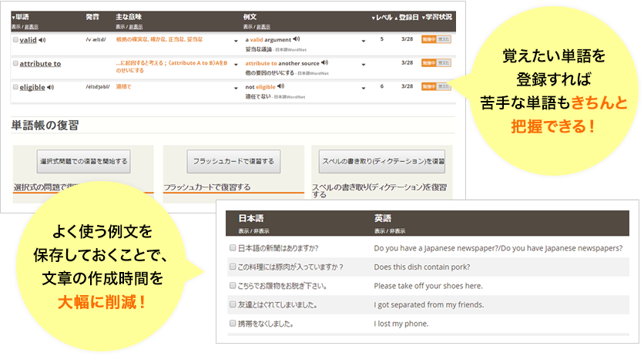Image resolution: width=644 pixels, height=356 pixels.
Task: Select the スペルの書き取り(ディクテーション)を復習する label
Action: click(x=379, y=190)
